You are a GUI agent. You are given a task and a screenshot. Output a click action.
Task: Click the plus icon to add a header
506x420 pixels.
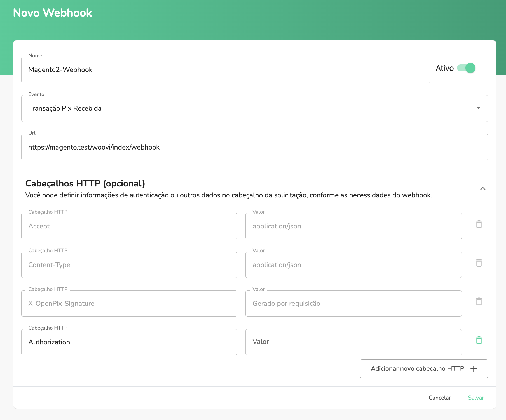474,368
